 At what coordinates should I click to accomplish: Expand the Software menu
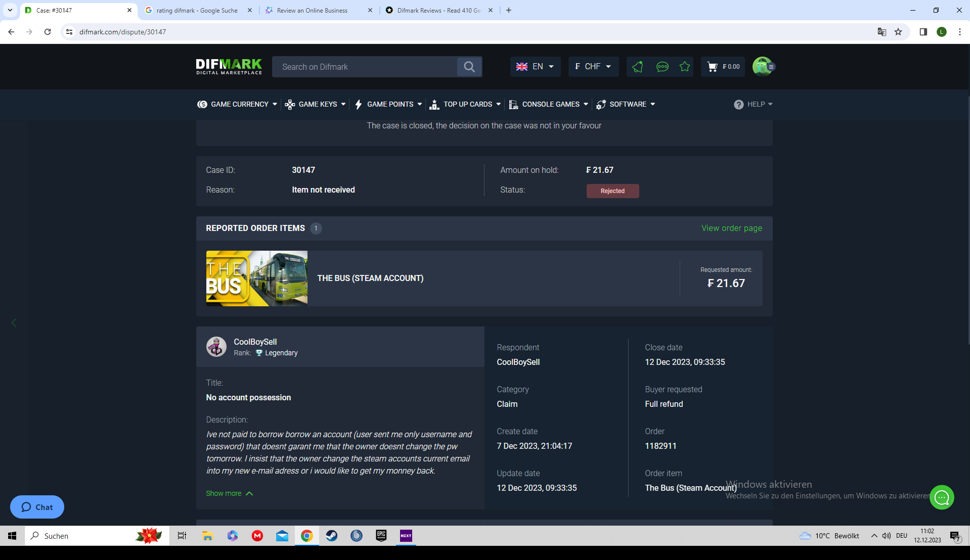tap(626, 104)
